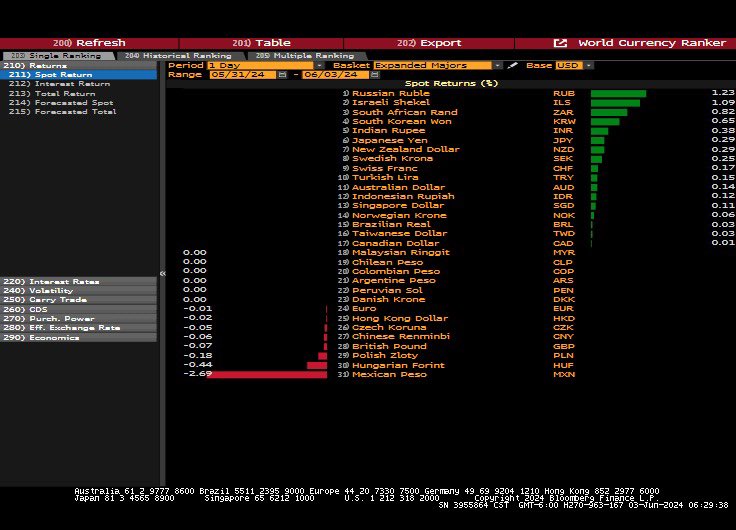Click the MXN currency code
Image resolution: width=736 pixels, height=530 pixels.
pos(564,375)
